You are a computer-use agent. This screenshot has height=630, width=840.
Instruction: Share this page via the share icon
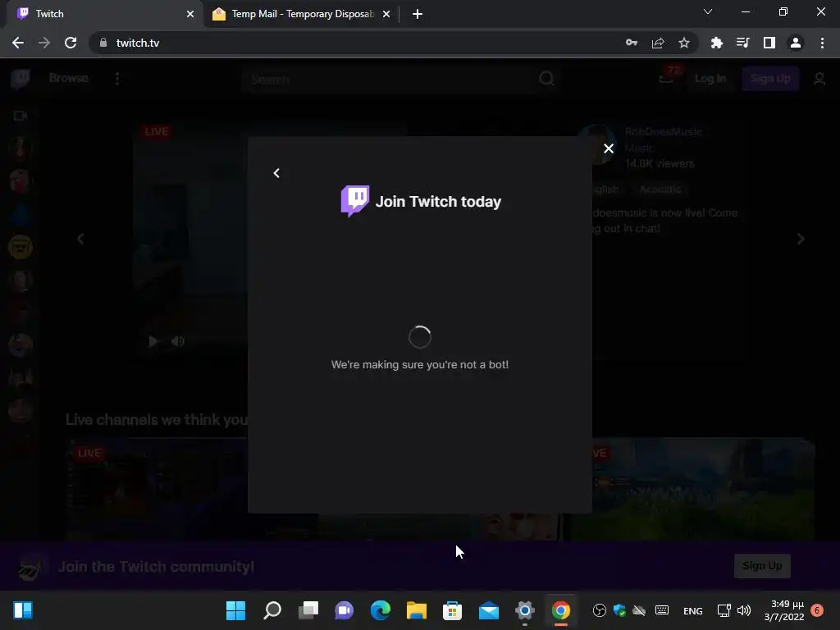(658, 43)
